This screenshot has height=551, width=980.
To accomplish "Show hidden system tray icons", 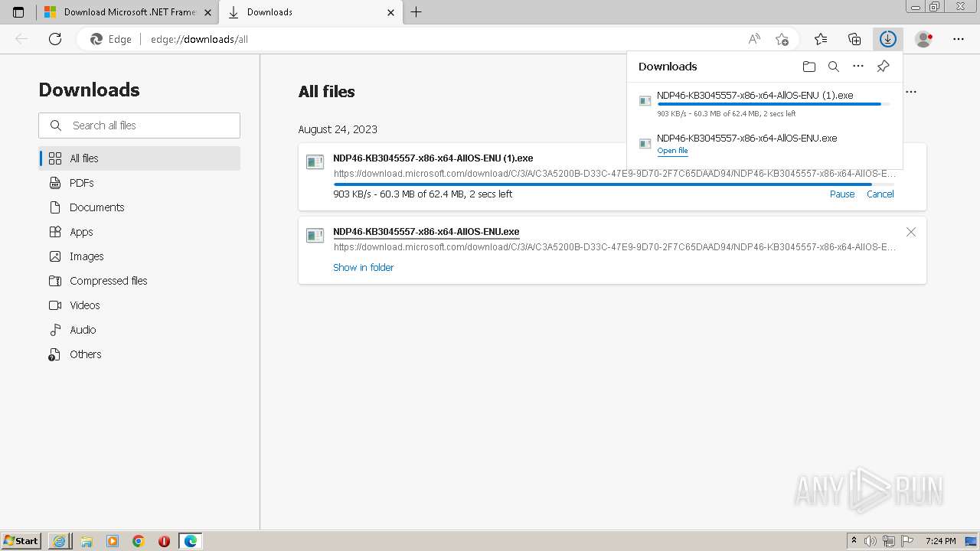I will coord(854,541).
